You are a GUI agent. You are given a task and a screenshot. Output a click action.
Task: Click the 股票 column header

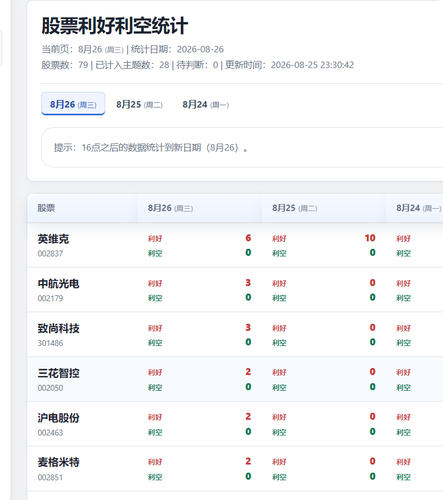46,208
